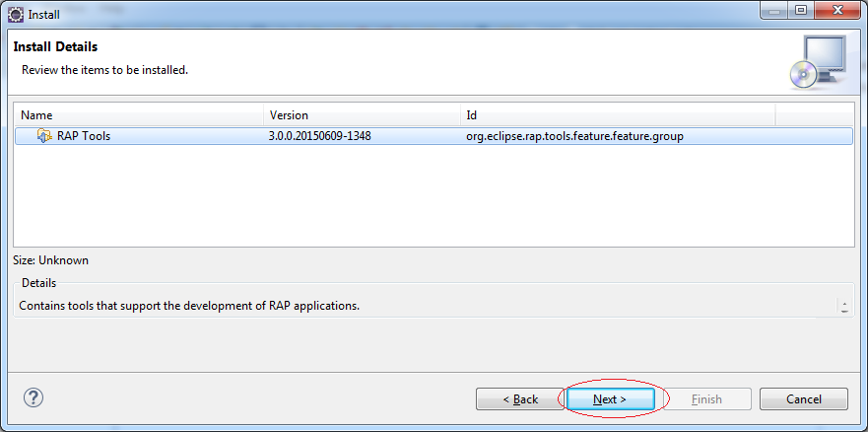Close the Install dialog
Image resolution: width=868 pixels, height=432 pixels.
[x=837, y=10]
